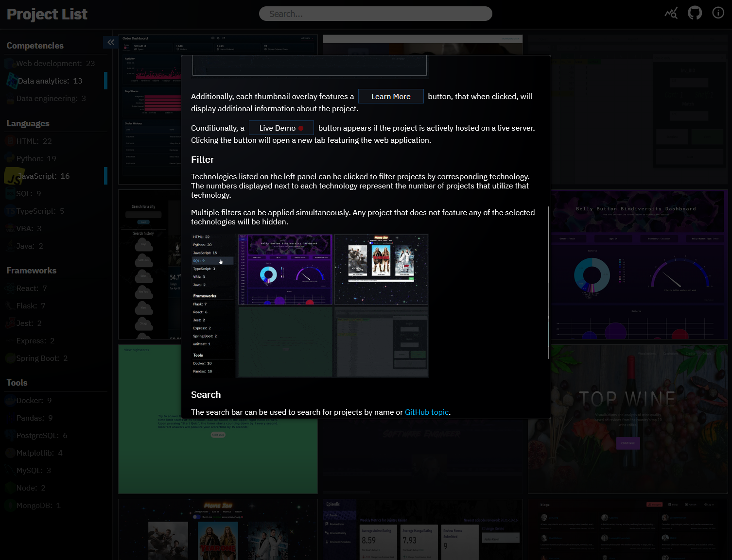732x560 pixels.
Task: Select the Flask: 7 framework filter
Action: point(55,305)
